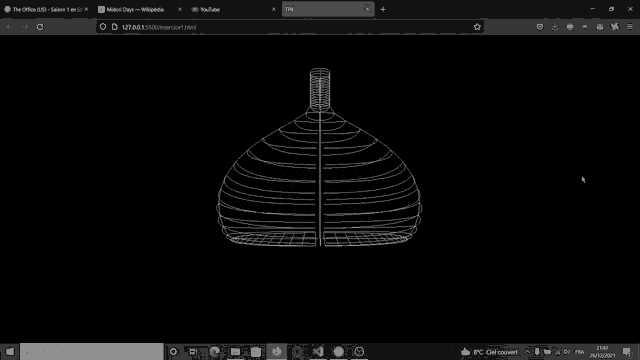Reload the current page
Screen dimensions: 640x360
[x=40, y=27]
